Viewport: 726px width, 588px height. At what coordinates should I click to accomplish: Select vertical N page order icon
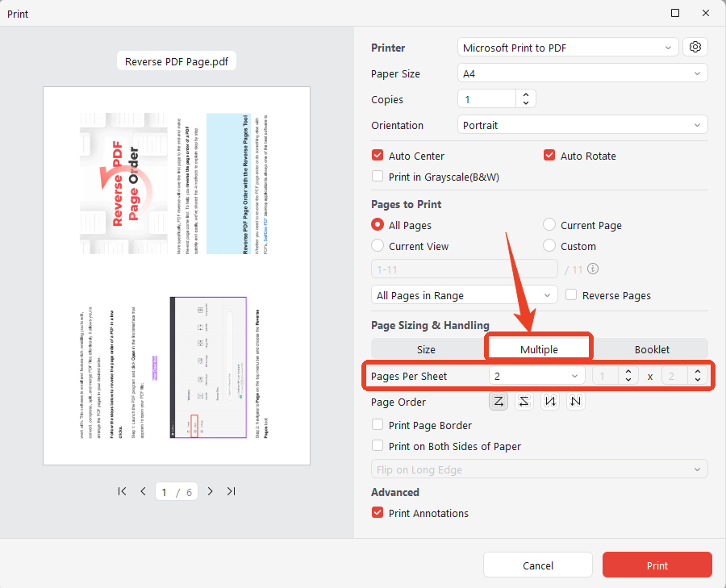click(550, 402)
